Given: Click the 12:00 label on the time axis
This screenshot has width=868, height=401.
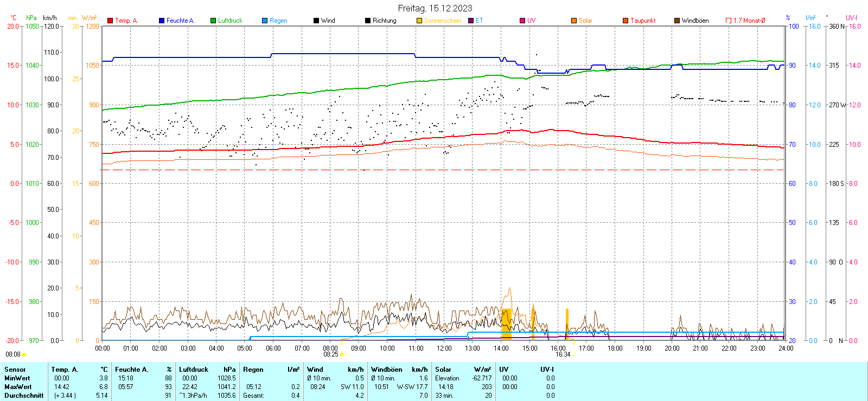Looking at the screenshot, I should [444, 348].
